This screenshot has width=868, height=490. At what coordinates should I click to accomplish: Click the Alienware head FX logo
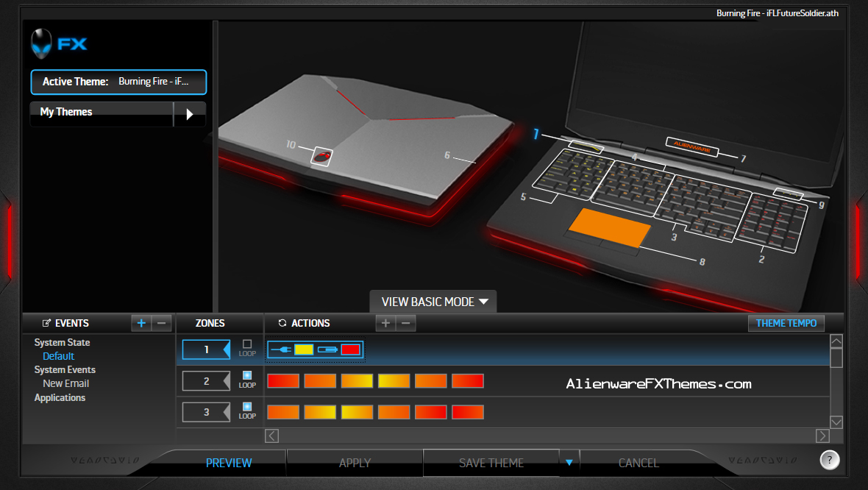(59, 43)
